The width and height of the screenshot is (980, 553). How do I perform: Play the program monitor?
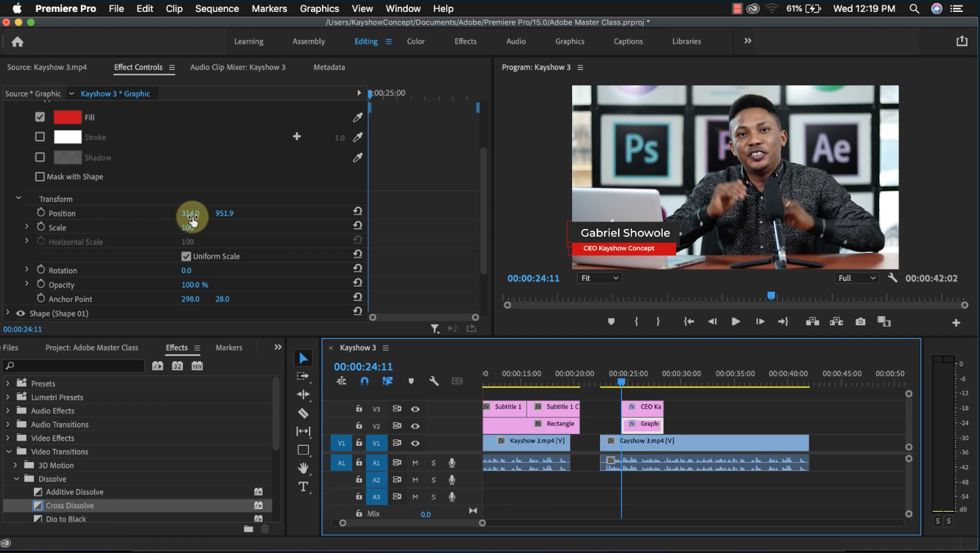736,322
